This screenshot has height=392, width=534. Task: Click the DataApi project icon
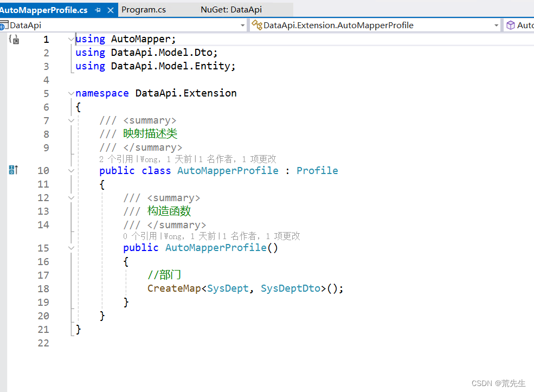tap(4, 25)
